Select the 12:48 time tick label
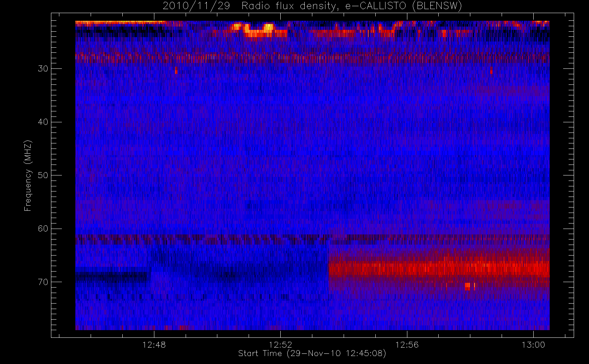Viewport: 589px width, 364px height. click(154, 345)
